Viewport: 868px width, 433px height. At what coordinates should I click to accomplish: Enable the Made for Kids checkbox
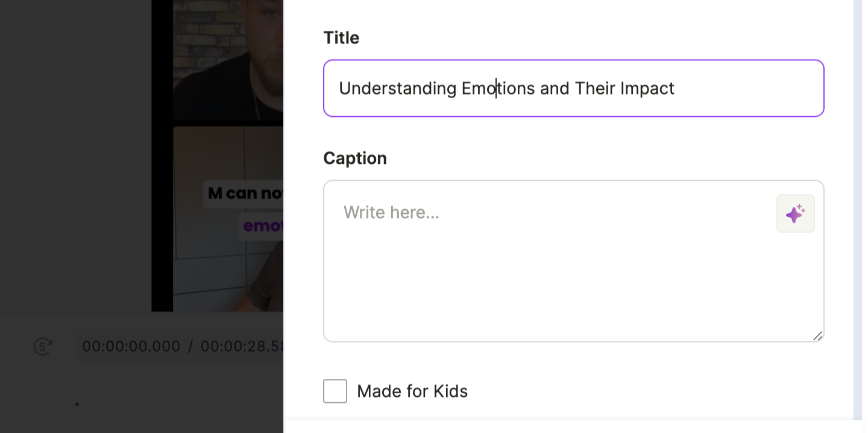pos(335,391)
